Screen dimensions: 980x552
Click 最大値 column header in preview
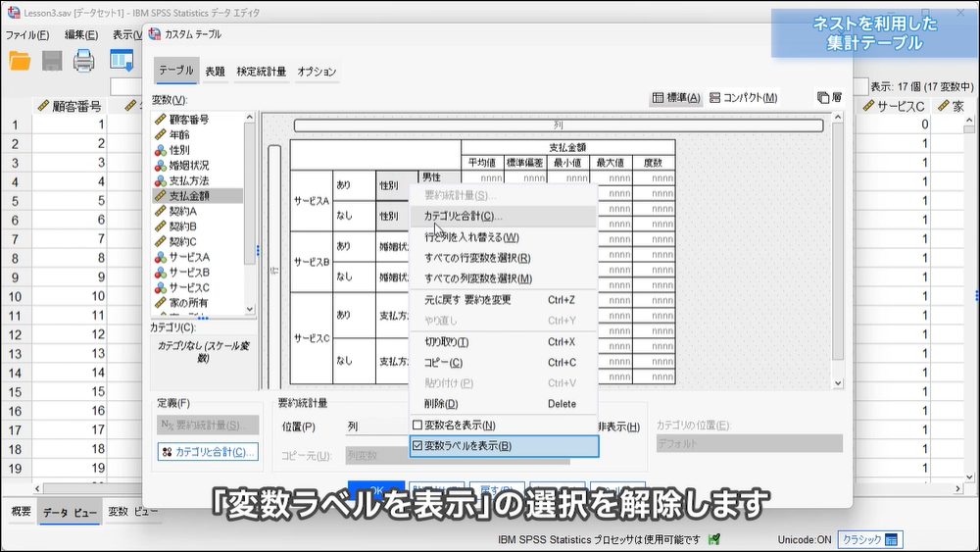611,163
